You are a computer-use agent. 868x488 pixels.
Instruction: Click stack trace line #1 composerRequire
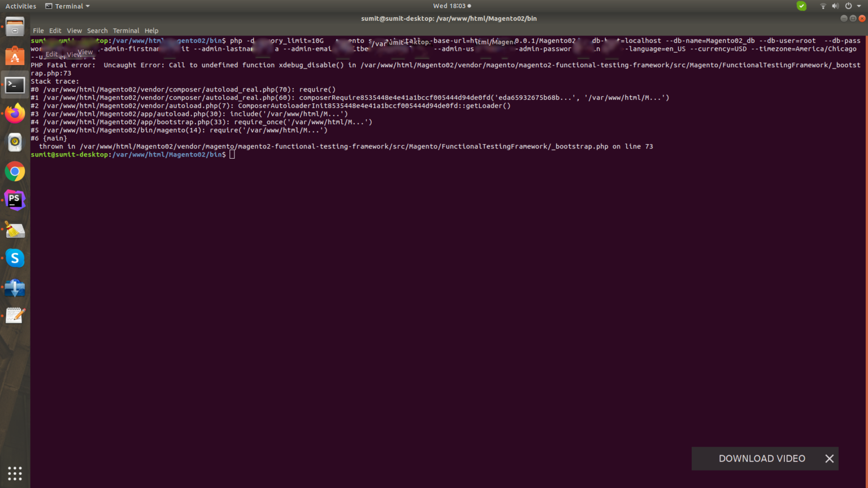pyautogui.click(x=350, y=98)
